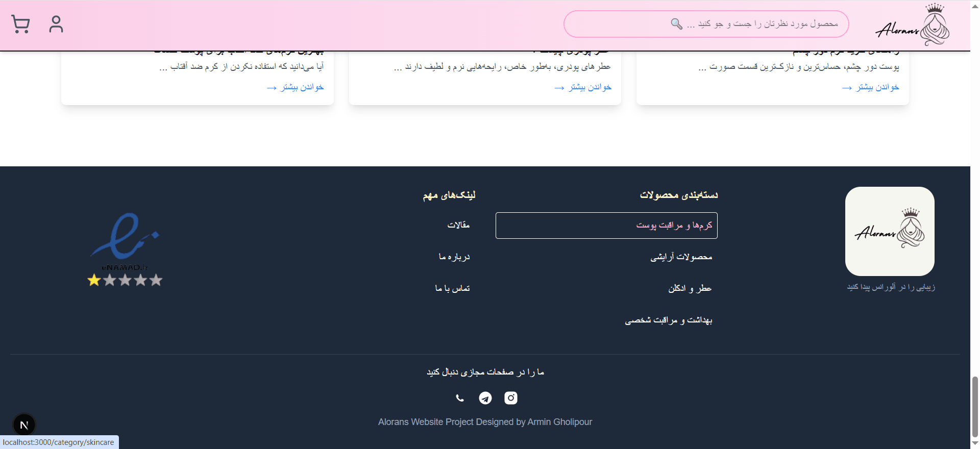The width and height of the screenshot is (980, 449).
Task: Click the eNAMAD trust badge
Action: tap(125, 250)
